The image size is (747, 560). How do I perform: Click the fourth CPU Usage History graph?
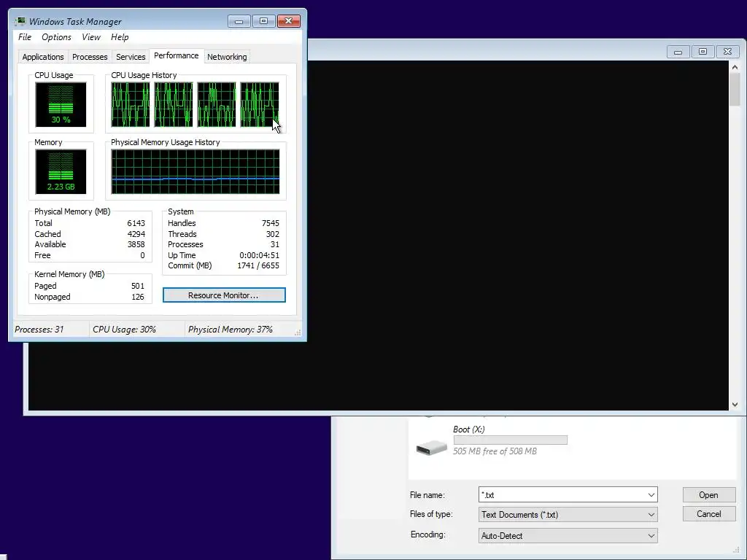(x=260, y=104)
